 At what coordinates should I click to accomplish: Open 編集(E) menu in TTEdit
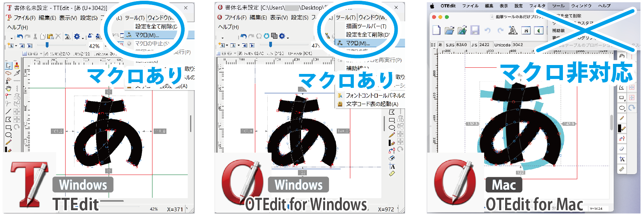47,18
